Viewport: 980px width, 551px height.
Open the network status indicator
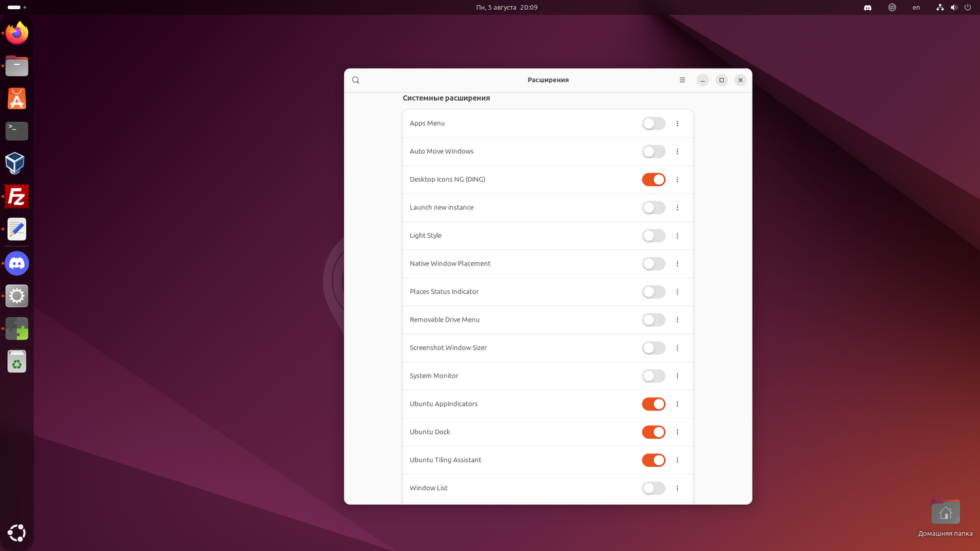pyautogui.click(x=939, y=8)
